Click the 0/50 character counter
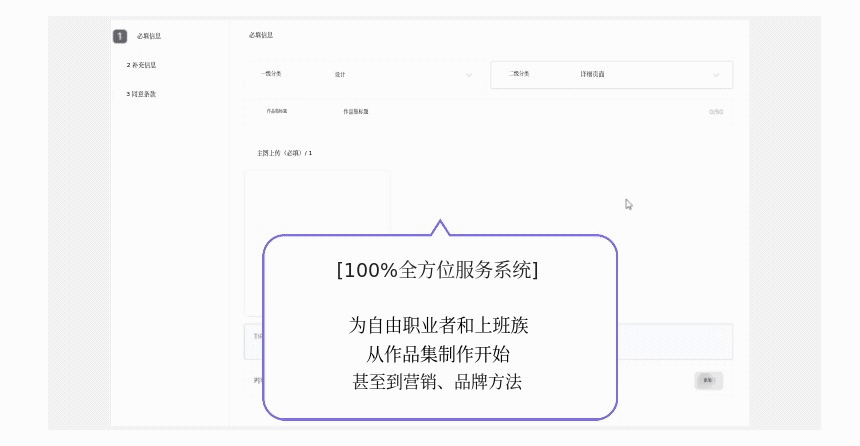This screenshot has height=446, width=860. pos(716,112)
